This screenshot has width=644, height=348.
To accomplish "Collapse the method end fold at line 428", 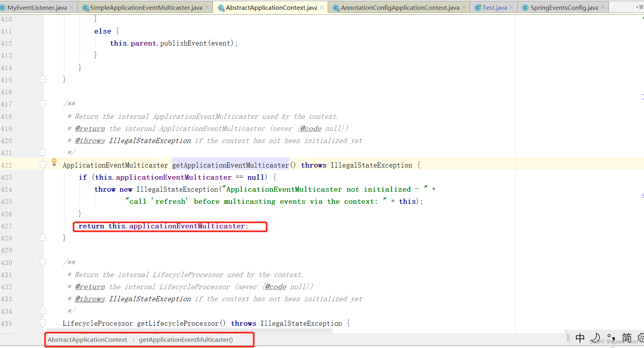I will click(x=43, y=237).
